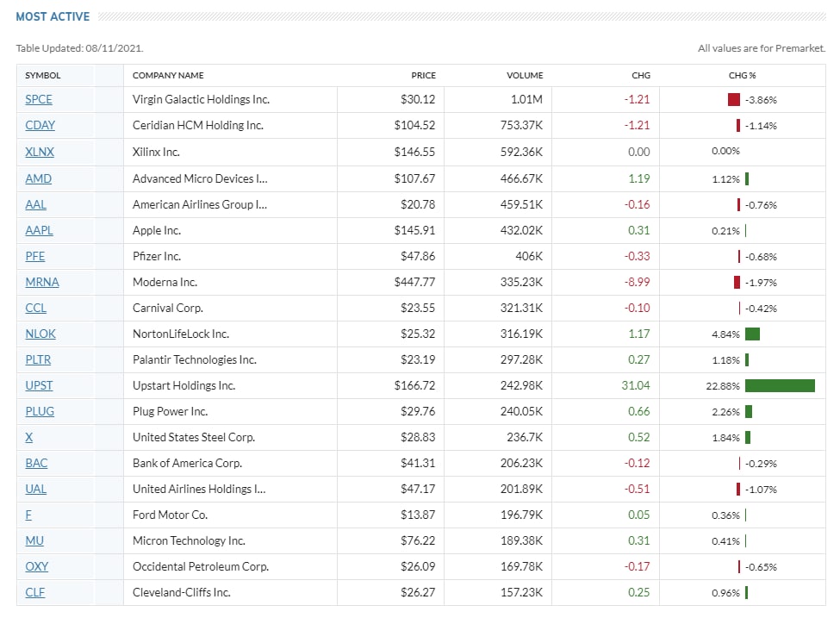The image size is (840, 618).
Task: Select the Xilinx Inc. company name
Action: pyautogui.click(x=157, y=153)
